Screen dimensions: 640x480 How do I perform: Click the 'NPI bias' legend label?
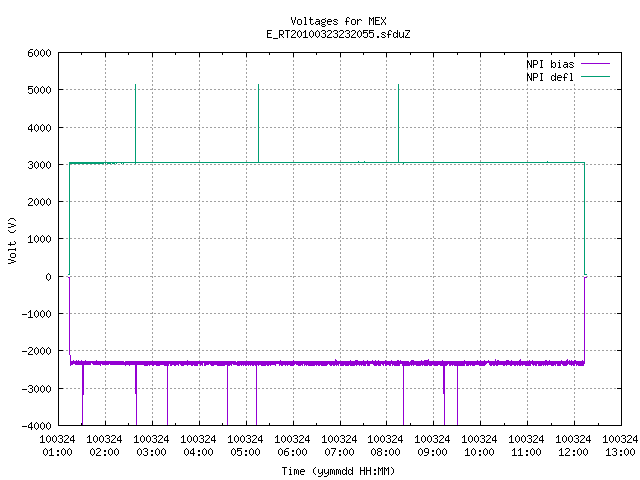(x=550, y=64)
